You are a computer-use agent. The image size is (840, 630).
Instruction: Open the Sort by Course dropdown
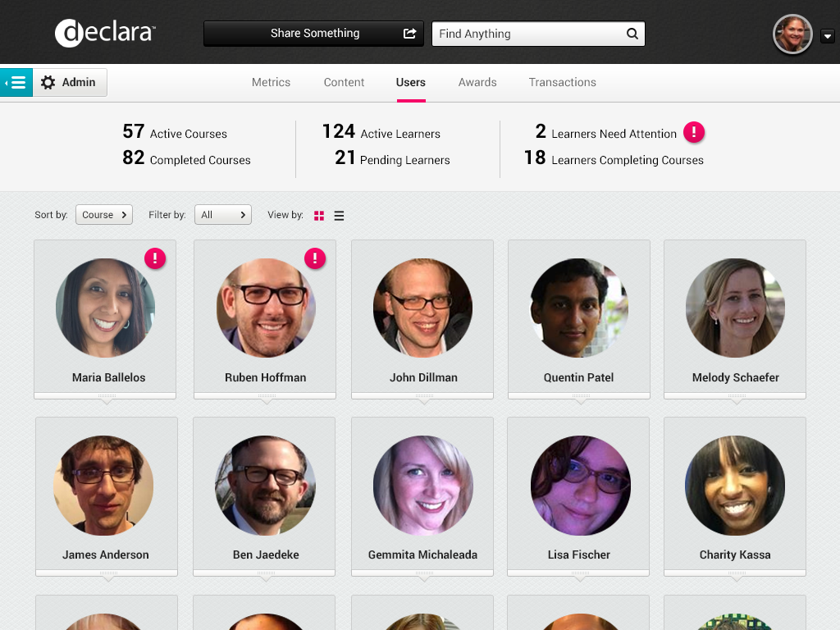pos(104,214)
